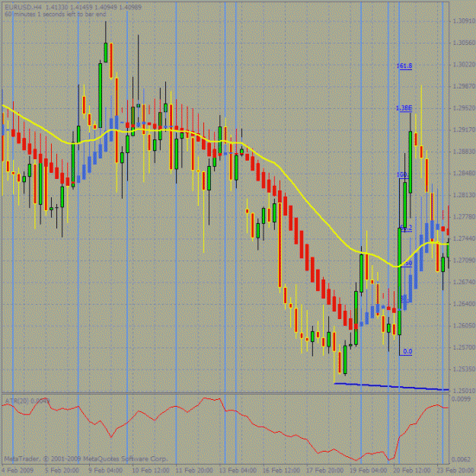Click the 1.30220 price axis label
This screenshot has height=476, width=476.
click(x=464, y=65)
